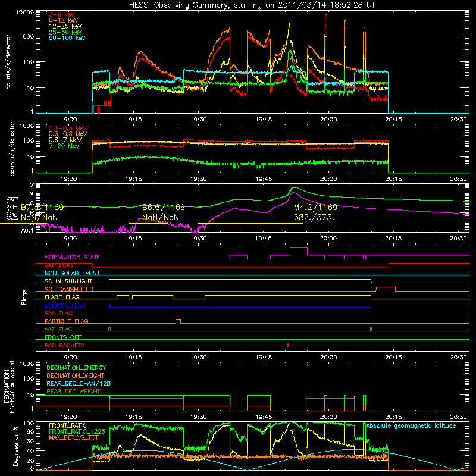Click the 682./373. position annotation
Image resolution: width=476 pixels, height=476 pixels.
314,217
